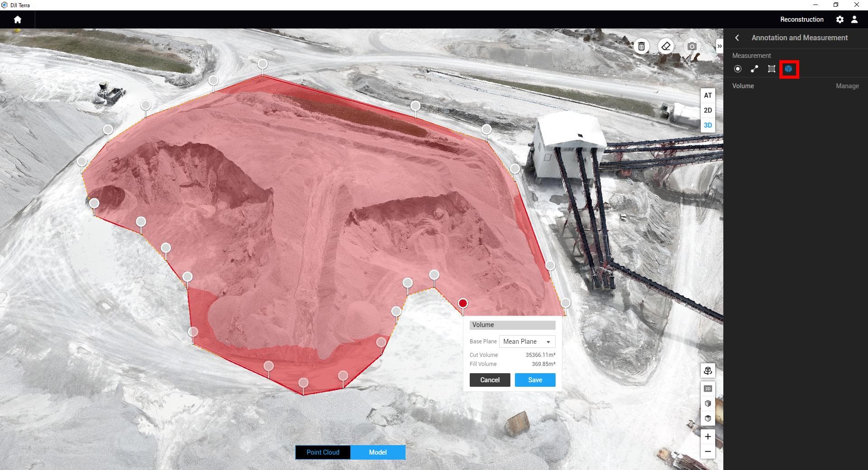This screenshot has width=868, height=470.
Task: Return home with the house icon
Action: [x=18, y=19]
